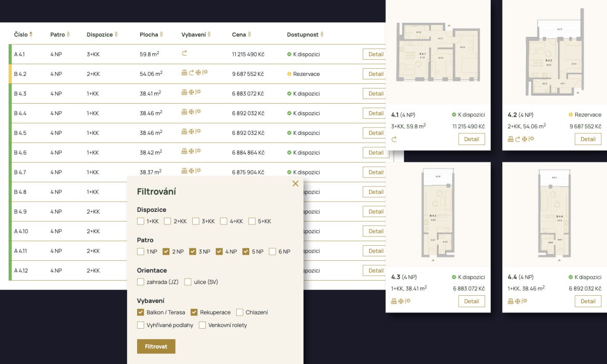Screen dimensions: 607x364
Task: Open Detail for apartment B 4.2 row
Action: pos(375,74)
